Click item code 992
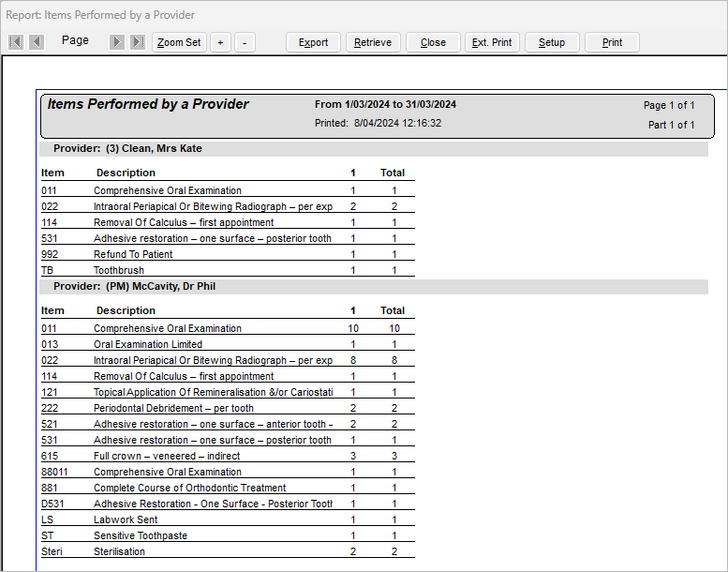Screen dimensions: 728x572 [x=50, y=255]
